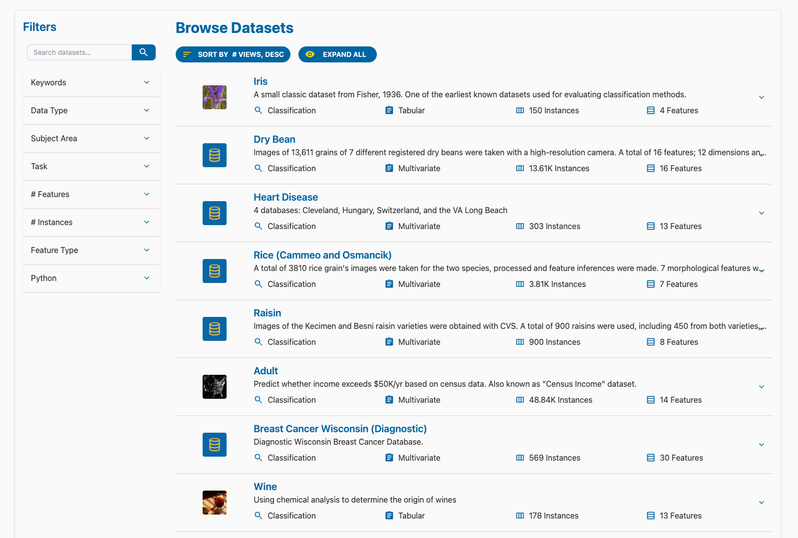Open the Breast Cancer Wisconsin (Diagnostic) link
The image size is (798, 538).
(x=340, y=429)
